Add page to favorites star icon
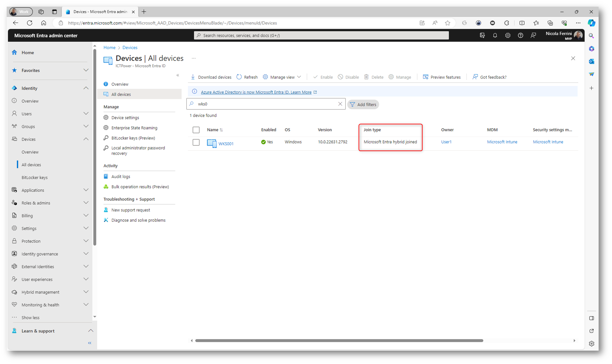This screenshot has width=612, height=364. [447, 23]
